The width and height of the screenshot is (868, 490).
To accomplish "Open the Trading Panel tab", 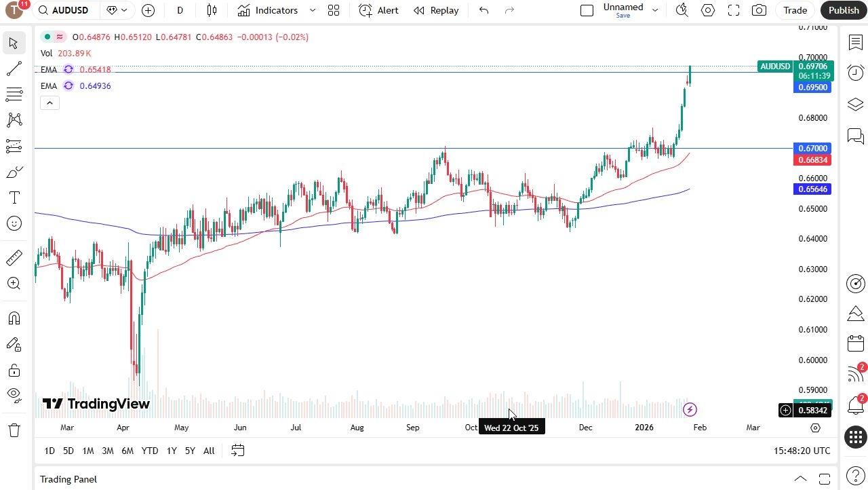I will coord(68,479).
